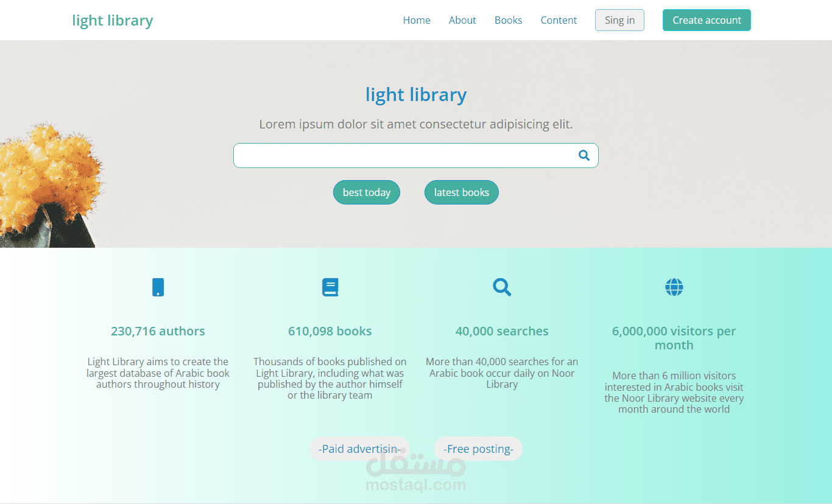
Task: Click the magnifying glass icon above 40,000 searches
Action: click(502, 287)
